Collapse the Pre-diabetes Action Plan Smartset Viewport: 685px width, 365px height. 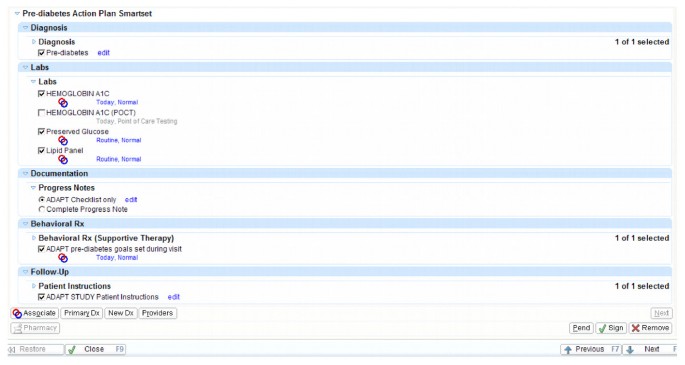click(x=17, y=14)
